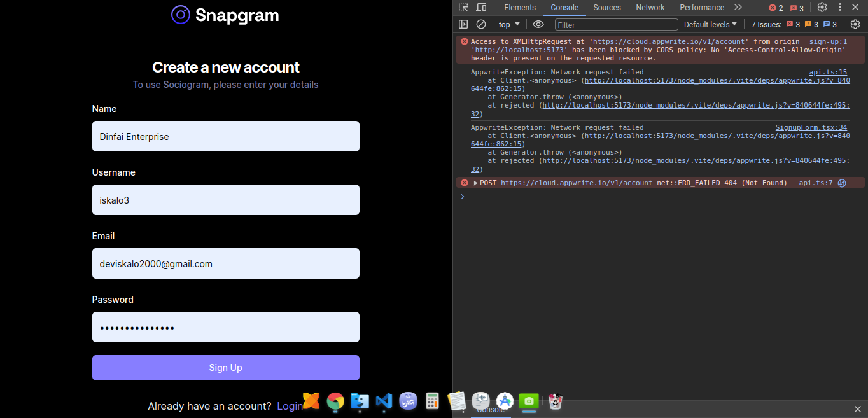
Task: Toggle the errors-only issue badge filter
Action: pyautogui.click(x=792, y=24)
